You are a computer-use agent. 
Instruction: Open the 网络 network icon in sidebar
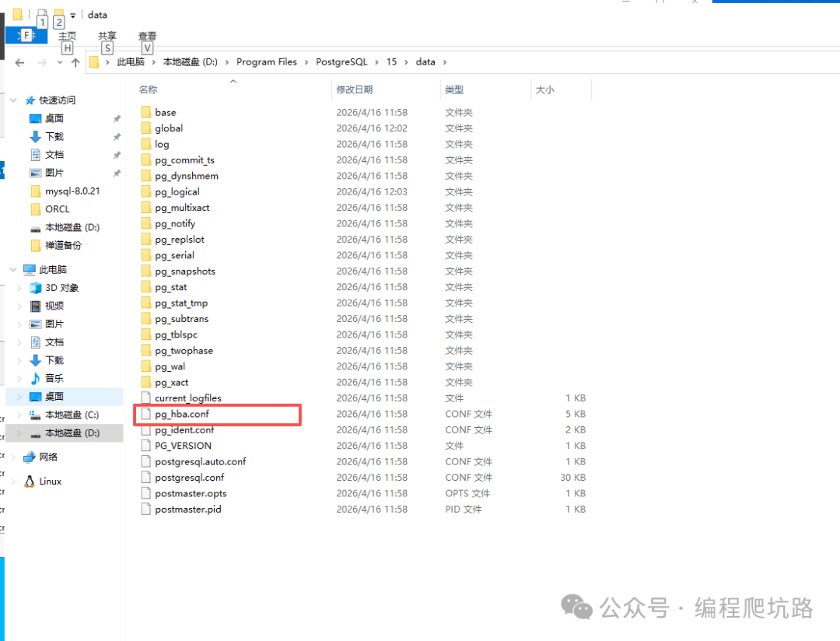pos(30,457)
